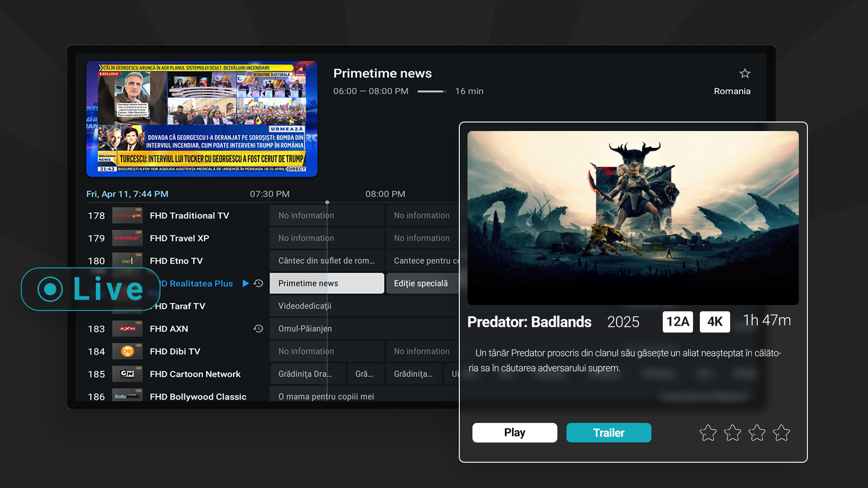Open catch-up history for FHD Realitatea Plus

coord(258,283)
